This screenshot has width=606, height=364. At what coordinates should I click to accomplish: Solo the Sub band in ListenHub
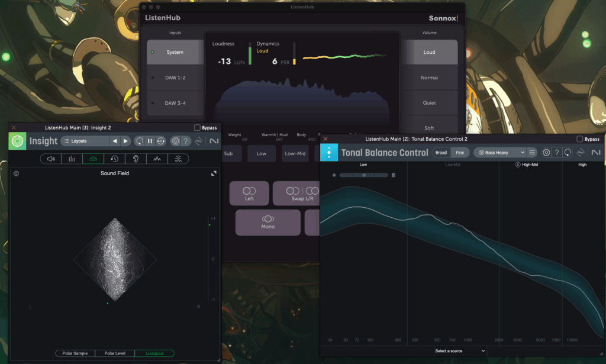pos(231,153)
